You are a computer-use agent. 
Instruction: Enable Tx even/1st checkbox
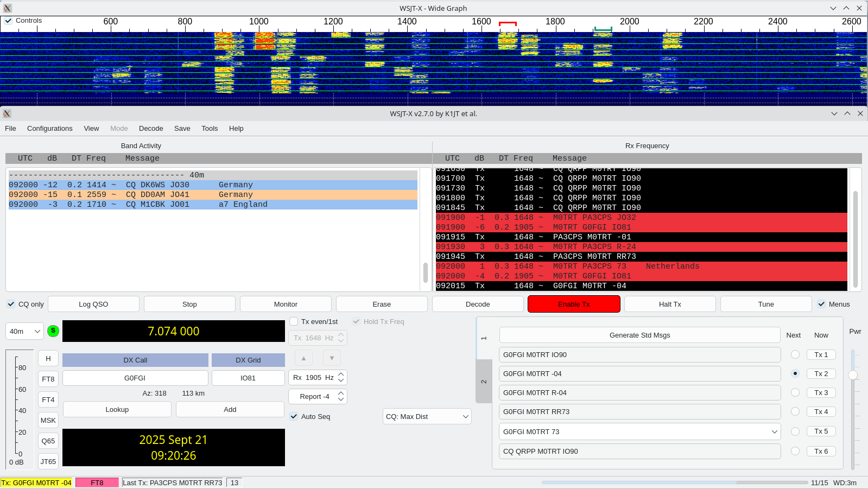tap(294, 321)
